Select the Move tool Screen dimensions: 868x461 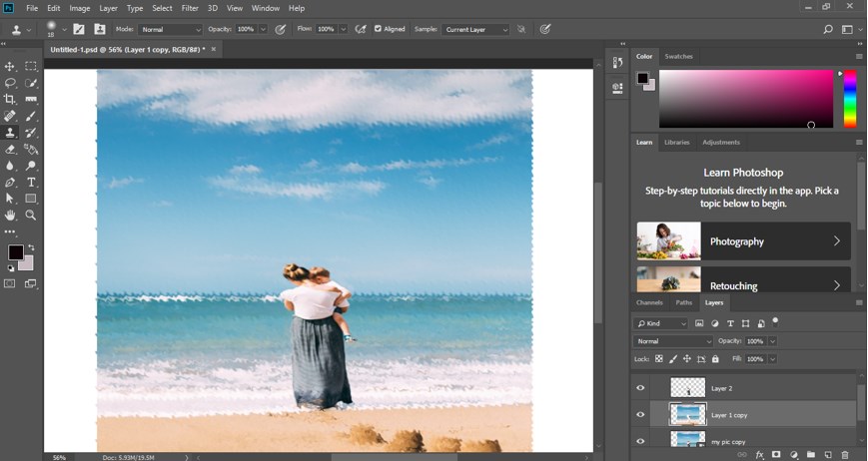(x=10, y=66)
